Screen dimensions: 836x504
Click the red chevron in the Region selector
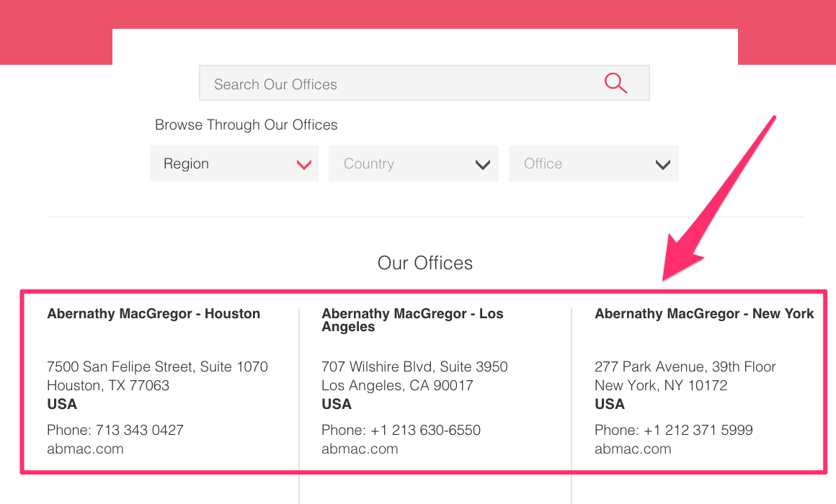pos(304,165)
